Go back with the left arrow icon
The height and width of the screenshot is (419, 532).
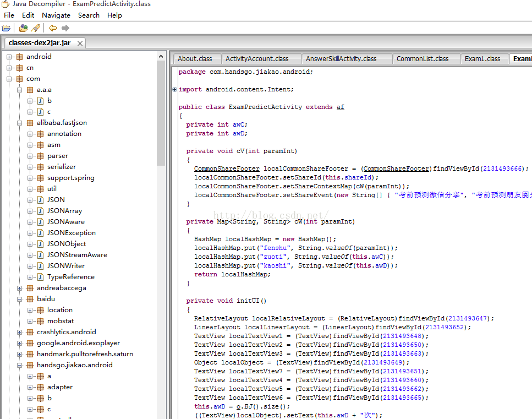(53, 28)
